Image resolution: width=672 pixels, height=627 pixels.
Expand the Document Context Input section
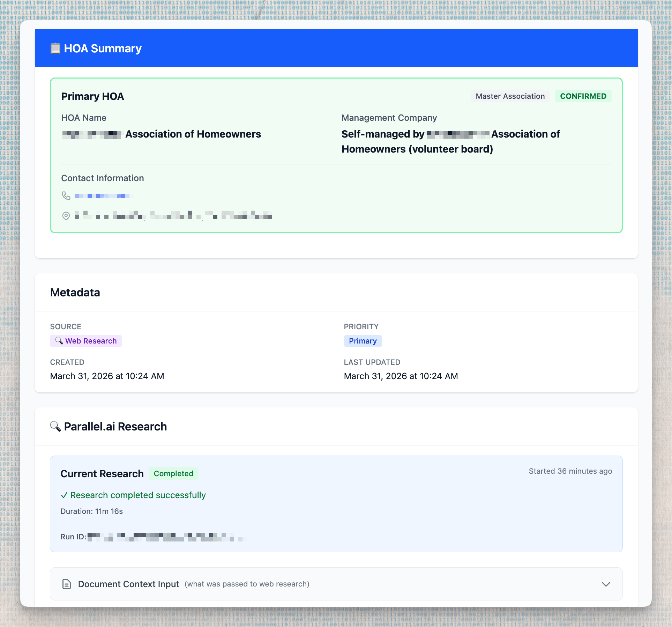pos(606,584)
